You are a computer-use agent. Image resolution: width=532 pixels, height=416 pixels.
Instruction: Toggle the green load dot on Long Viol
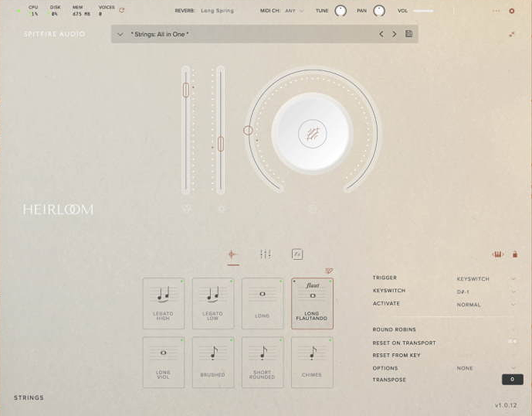tap(182, 340)
